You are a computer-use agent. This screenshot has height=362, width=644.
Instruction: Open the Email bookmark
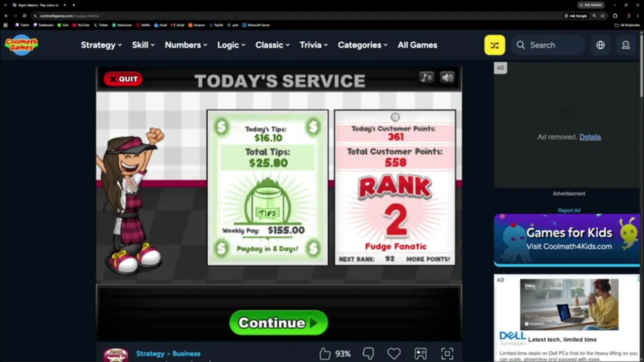[x=161, y=25]
